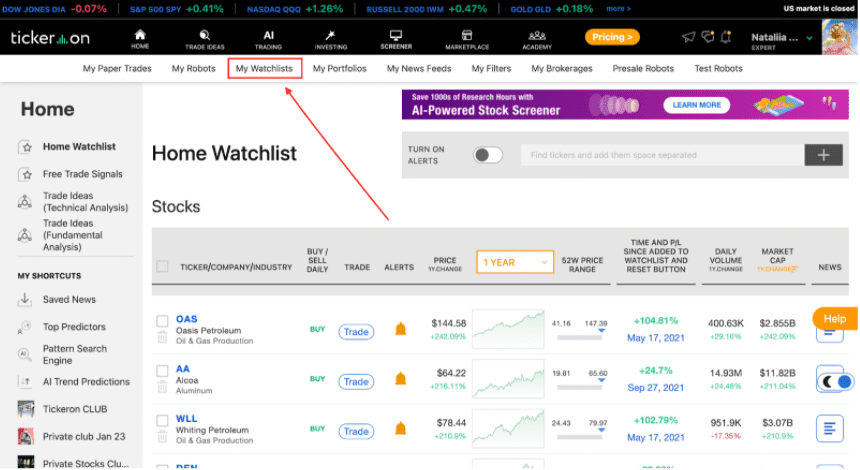Open the news icon for WLL

click(829, 428)
